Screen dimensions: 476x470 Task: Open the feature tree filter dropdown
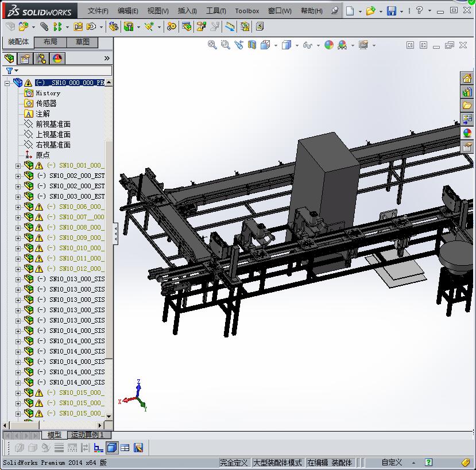[12, 71]
